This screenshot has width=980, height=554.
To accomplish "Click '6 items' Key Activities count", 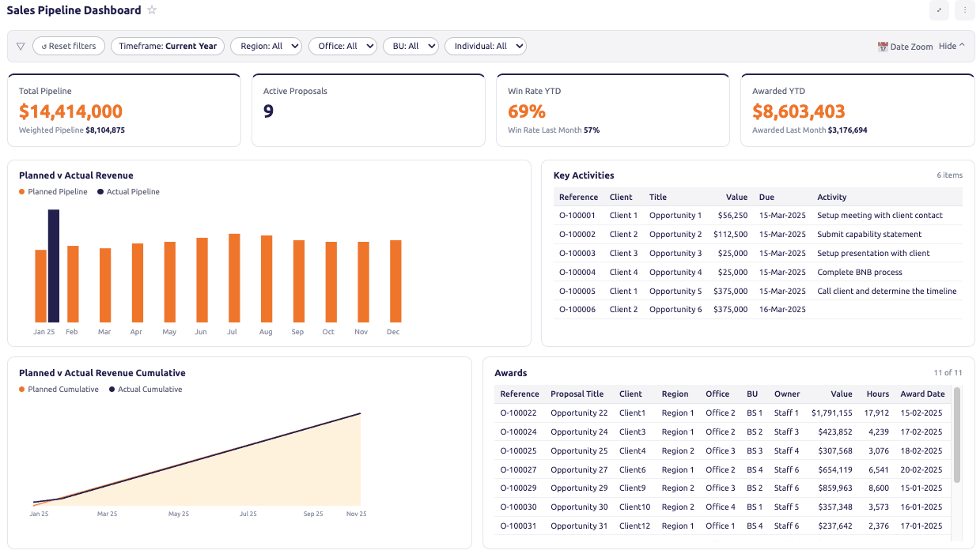I will [950, 175].
